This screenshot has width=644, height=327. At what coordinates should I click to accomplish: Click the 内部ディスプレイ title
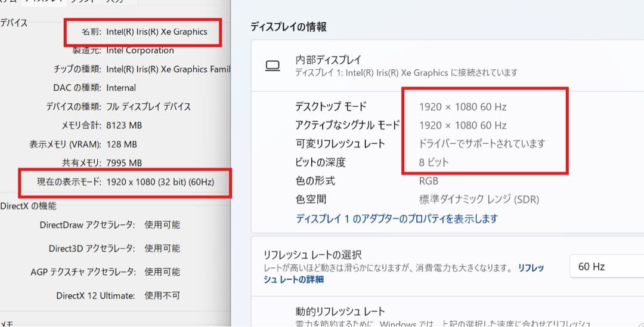pyautogui.click(x=328, y=60)
